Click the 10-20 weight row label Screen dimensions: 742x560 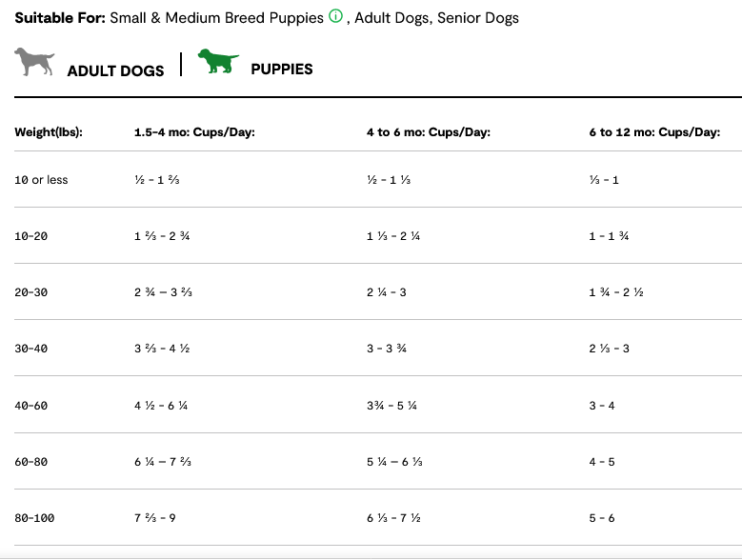coord(31,236)
